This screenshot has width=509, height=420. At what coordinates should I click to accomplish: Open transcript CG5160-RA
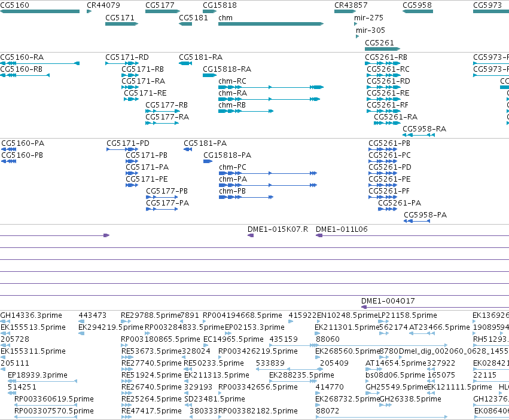[22, 57]
